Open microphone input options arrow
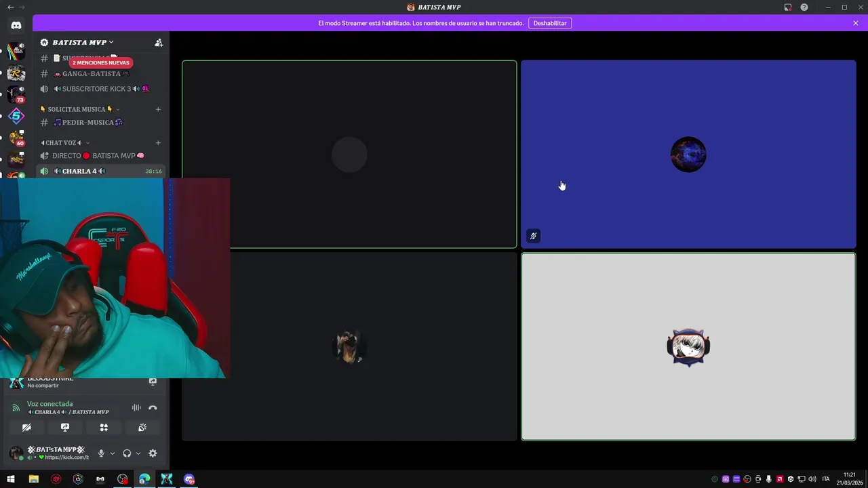This screenshot has height=488, width=868. pyautogui.click(x=113, y=453)
